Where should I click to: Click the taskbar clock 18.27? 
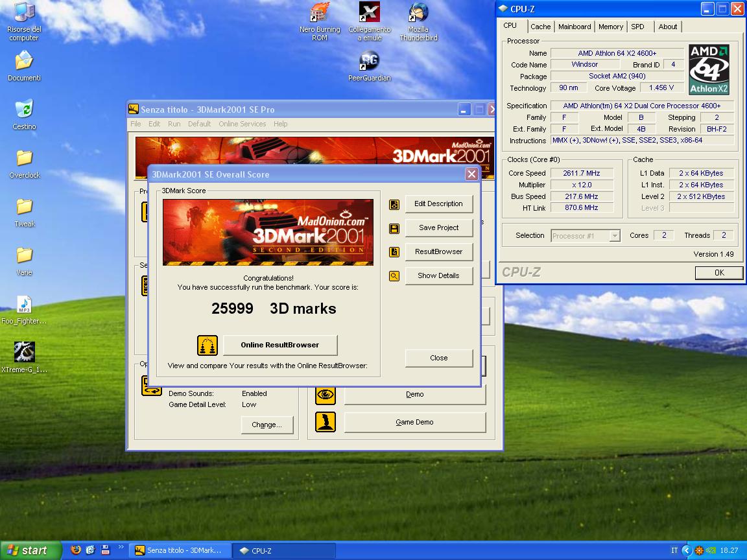(x=729, y=550)
